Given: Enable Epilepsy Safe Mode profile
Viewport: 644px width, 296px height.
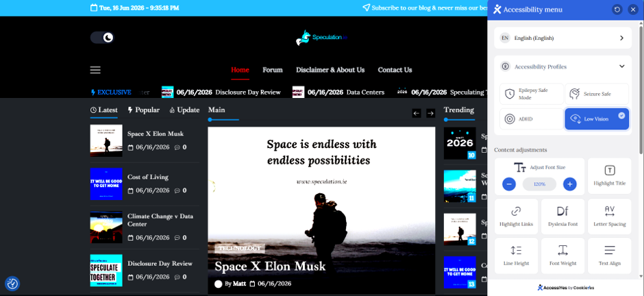Looking at the screenshot, I should [532, 94].
